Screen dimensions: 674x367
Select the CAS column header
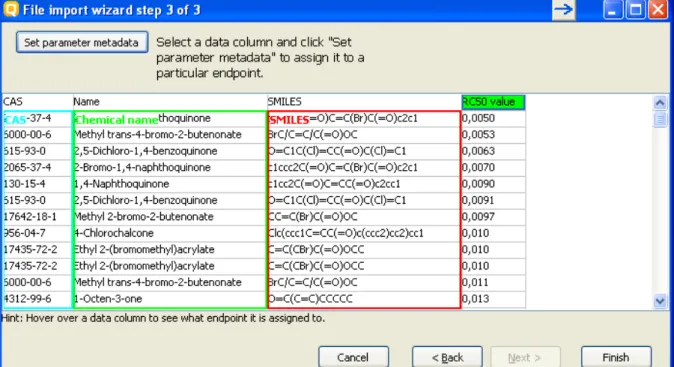37,102
